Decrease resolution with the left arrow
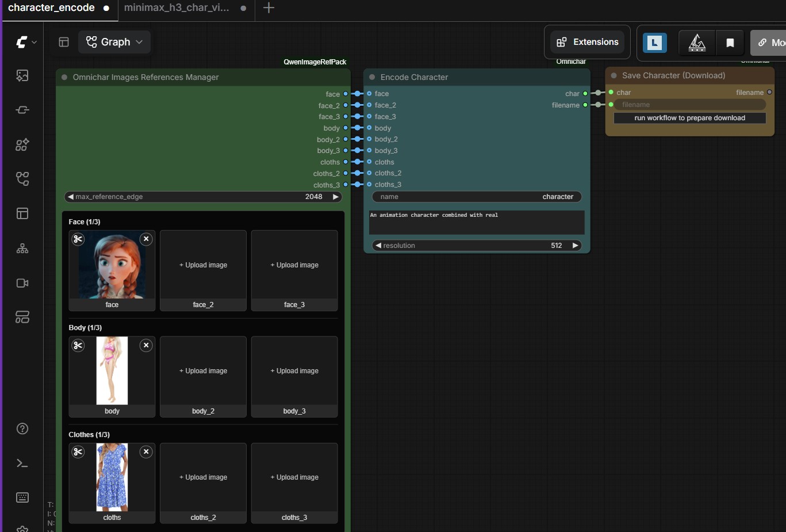Screen dimensions: 786x532 coord(378,246)
